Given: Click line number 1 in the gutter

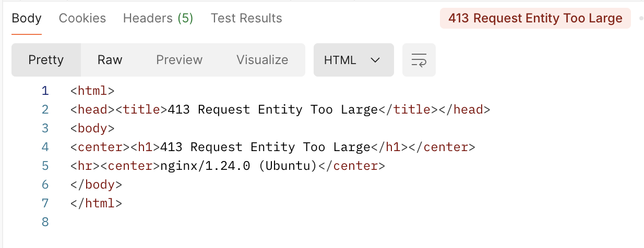Looking at the screenshot, I should [45, 91].
